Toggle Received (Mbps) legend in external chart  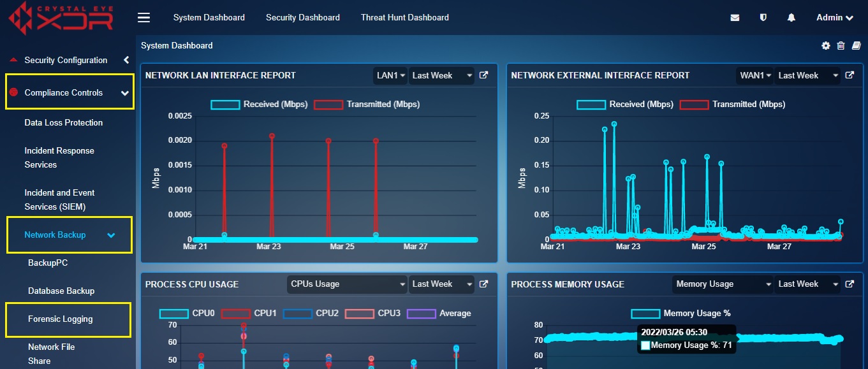(625, 104)
